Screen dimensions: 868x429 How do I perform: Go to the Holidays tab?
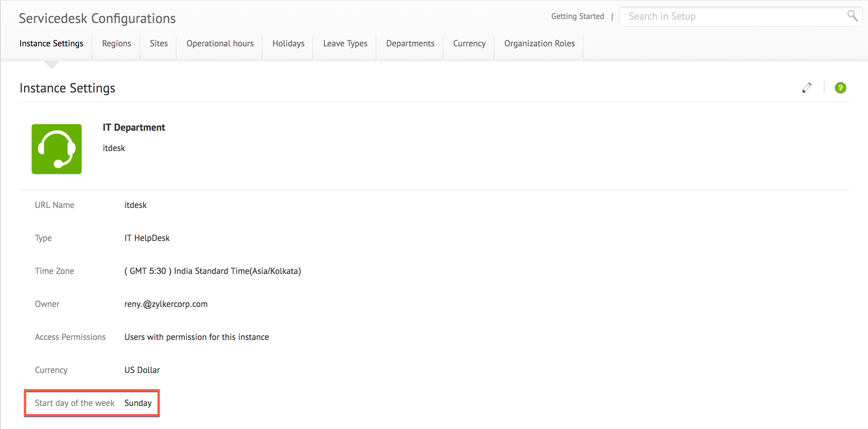288,44
